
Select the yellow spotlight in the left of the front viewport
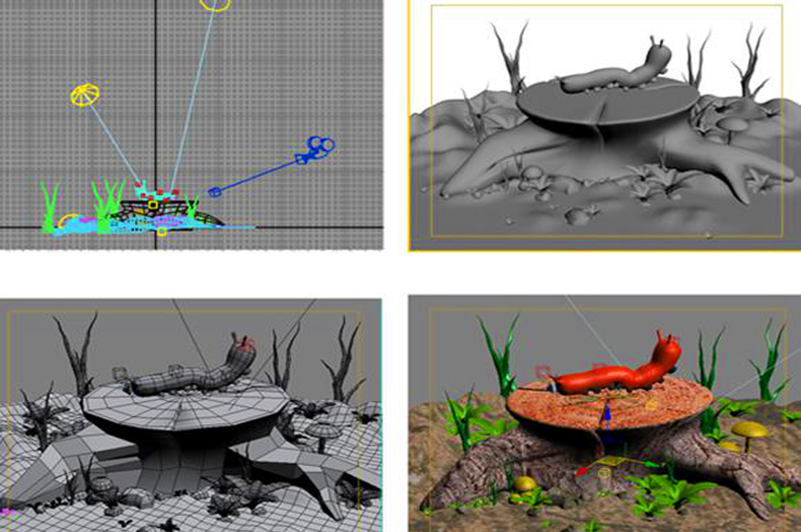point(84,94)
